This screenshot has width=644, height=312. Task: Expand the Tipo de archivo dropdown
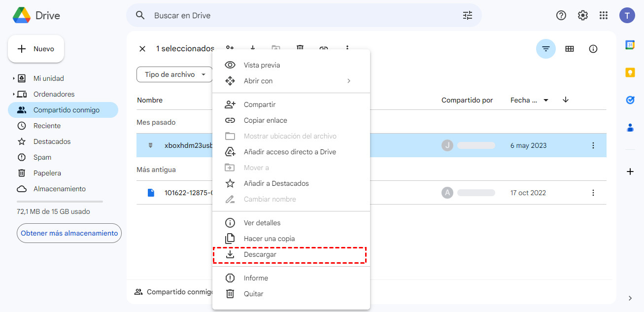click(175, 74)
